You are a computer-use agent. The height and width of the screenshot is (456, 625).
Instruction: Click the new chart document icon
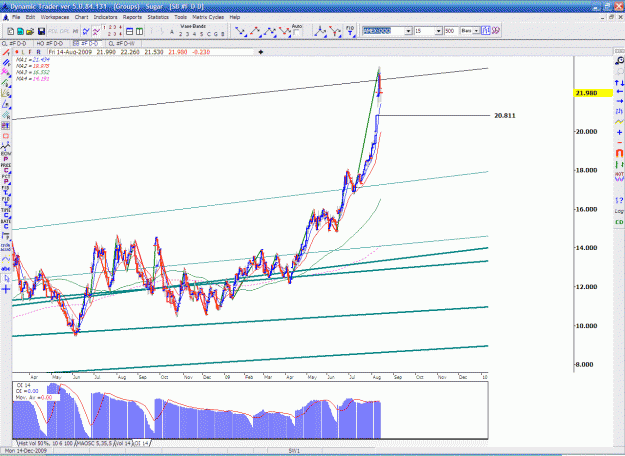pyautogui.click(x=11, y=31)
